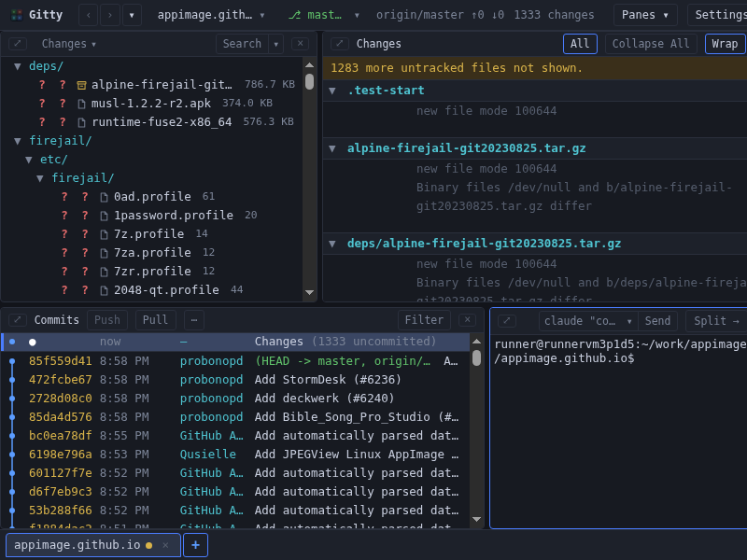Select commit 6198e796a by Qusielle
This screenshot has height=560, width=747.
click(235, 455)
